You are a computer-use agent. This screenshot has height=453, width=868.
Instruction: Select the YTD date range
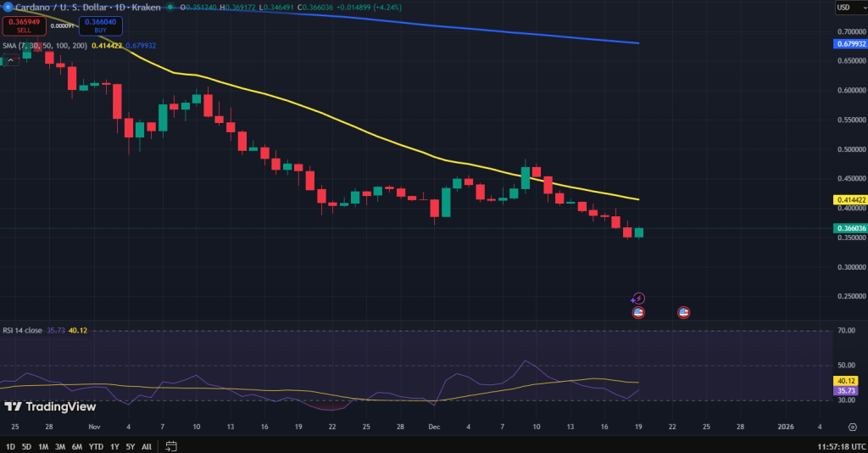point(96,446)
